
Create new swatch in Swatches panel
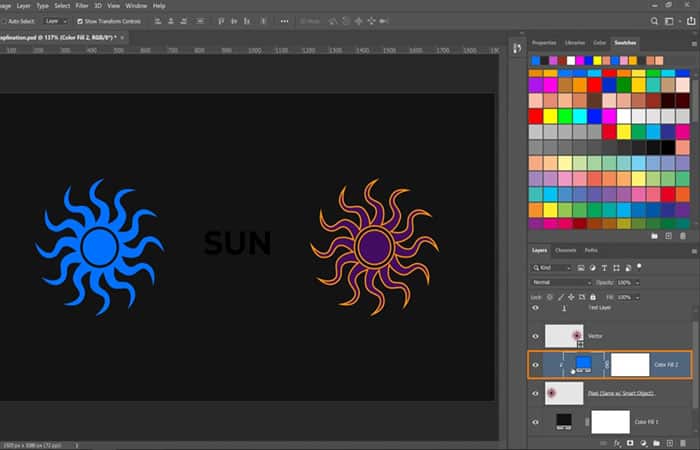pyautogui.click(x=668, y=237)
